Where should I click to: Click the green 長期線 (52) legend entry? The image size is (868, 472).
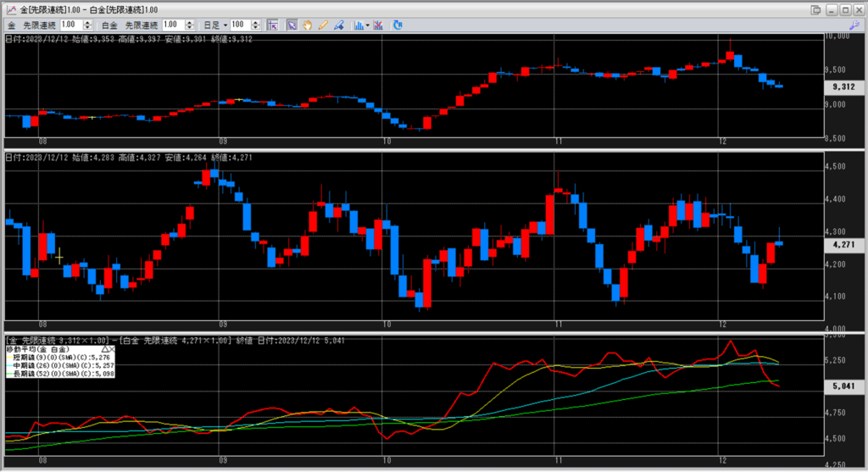coord(59,374)
